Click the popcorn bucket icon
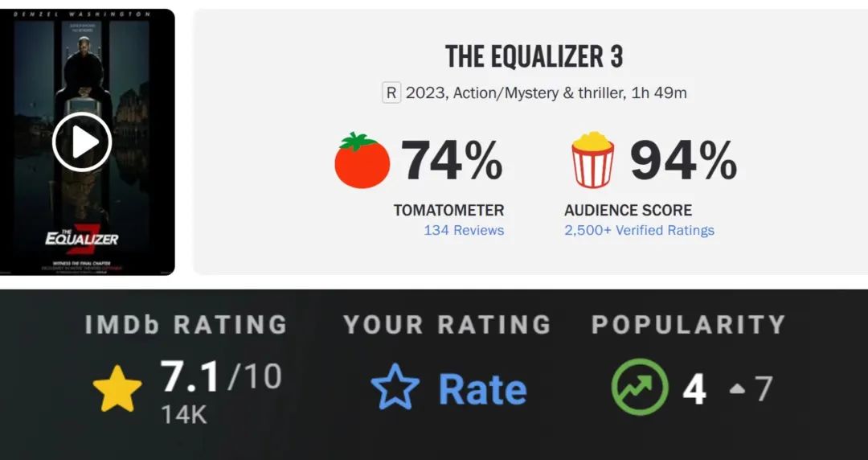This screenshot has height=460, width=868. pos(592,160)
